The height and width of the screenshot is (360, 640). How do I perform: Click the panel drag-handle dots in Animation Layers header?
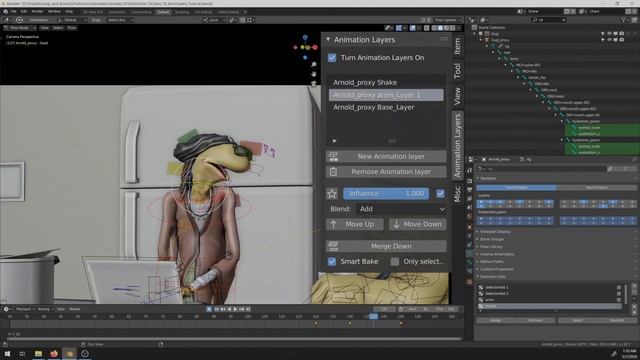pyautogui.click(x=444, y=39)
